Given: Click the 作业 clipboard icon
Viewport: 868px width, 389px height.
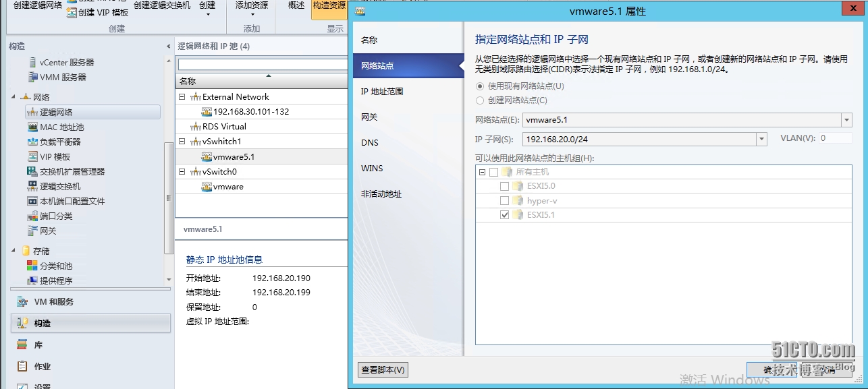Looking at the screenshot, I should (22, 366).
